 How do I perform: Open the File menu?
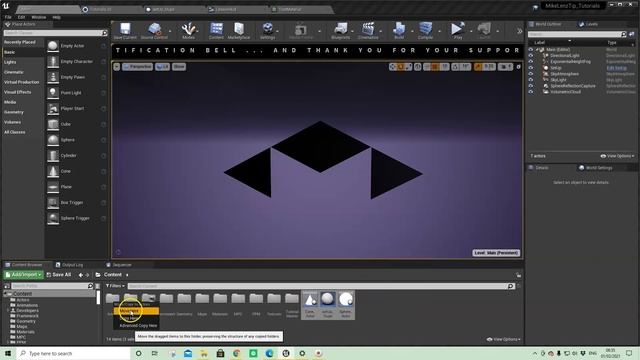8,17
